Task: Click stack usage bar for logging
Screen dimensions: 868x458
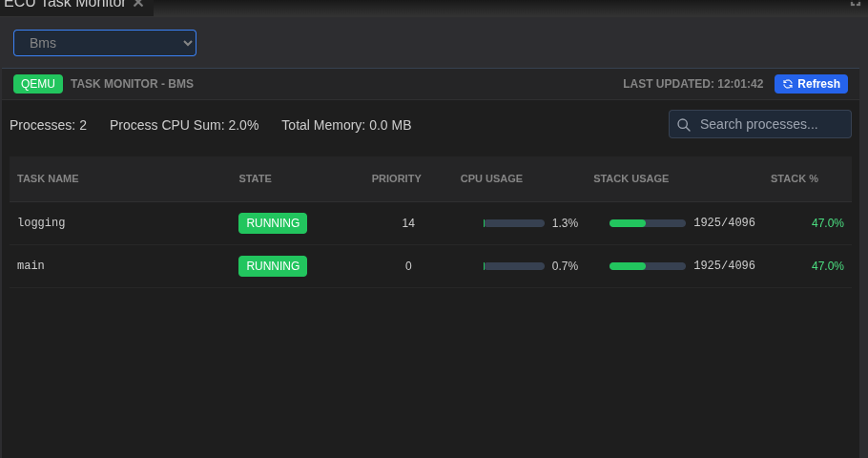Action: (x=648, y=223)
